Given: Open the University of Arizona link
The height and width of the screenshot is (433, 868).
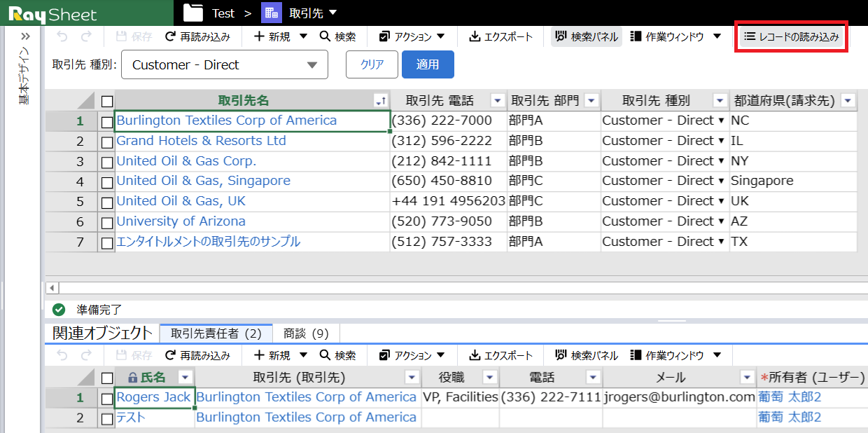Looking at the screenshot, I should tap(181, 221).
